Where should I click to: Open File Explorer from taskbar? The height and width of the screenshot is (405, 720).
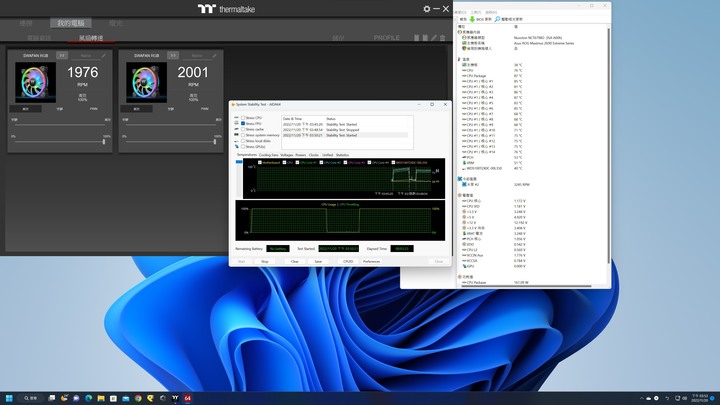101,398
